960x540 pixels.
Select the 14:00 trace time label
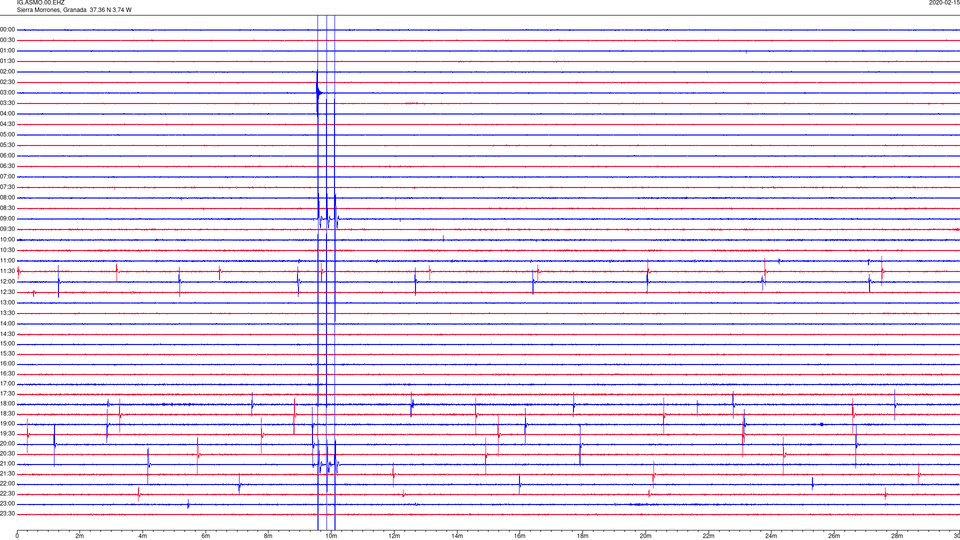[x=7, y=323]
